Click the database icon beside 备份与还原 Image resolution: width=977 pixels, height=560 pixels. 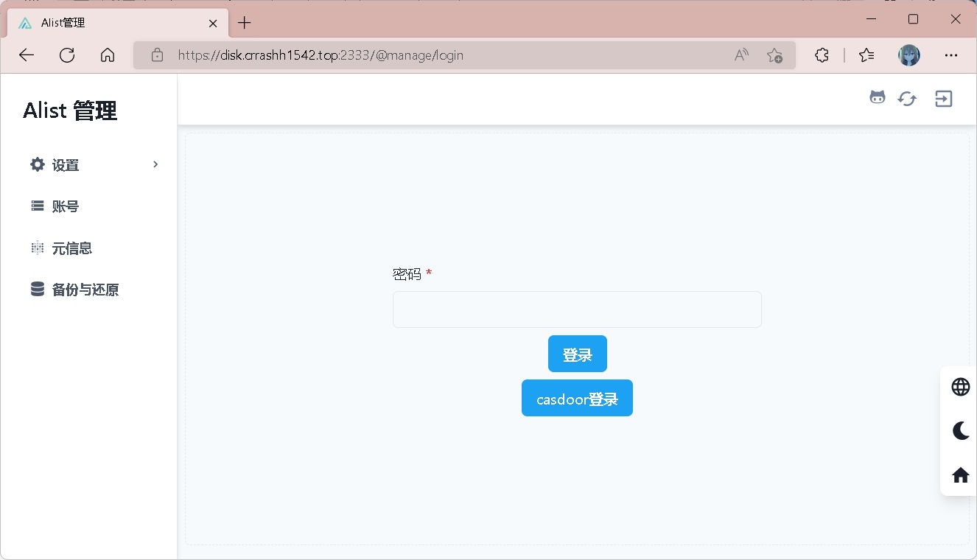(x=38, y=289)
